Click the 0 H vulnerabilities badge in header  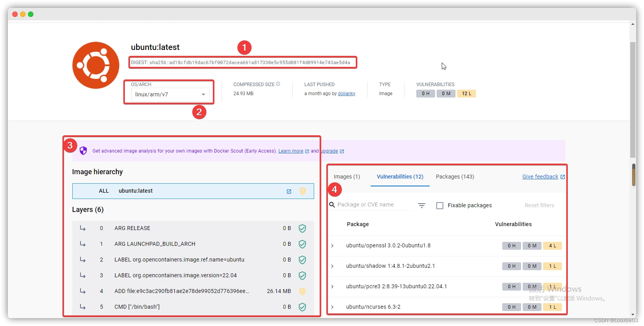pos(426,94)
